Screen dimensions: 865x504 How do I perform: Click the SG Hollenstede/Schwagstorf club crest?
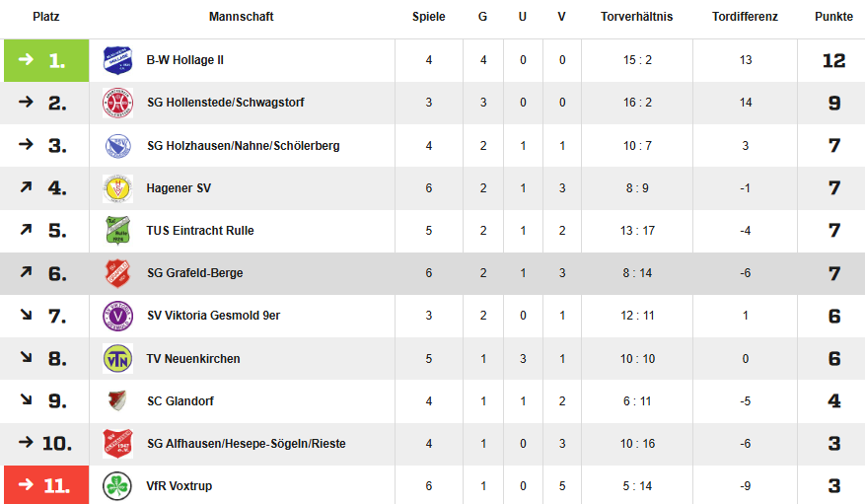(x=117, y=103)
